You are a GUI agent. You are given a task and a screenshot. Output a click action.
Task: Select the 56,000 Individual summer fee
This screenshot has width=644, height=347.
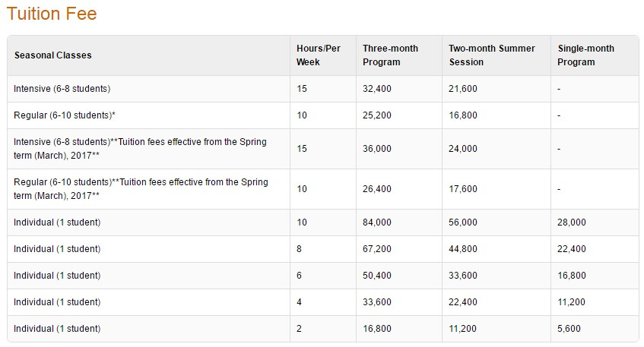click(x=463, y=222)
